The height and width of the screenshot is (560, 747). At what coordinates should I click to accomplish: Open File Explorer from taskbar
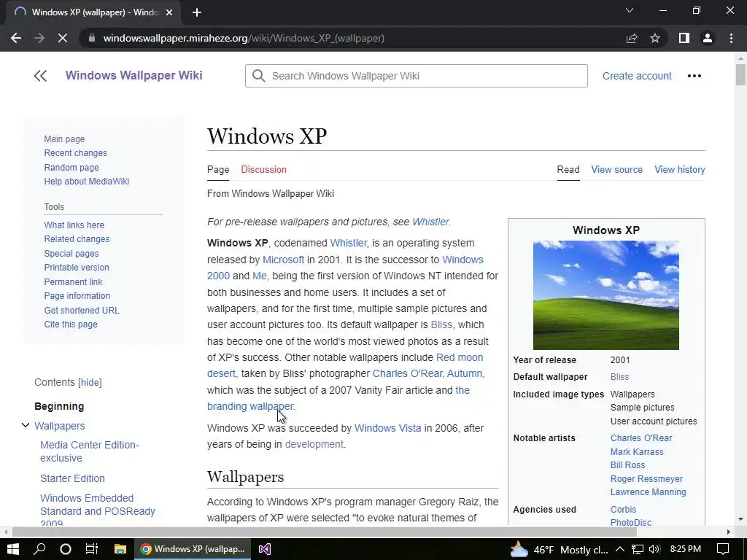point(120,549)
